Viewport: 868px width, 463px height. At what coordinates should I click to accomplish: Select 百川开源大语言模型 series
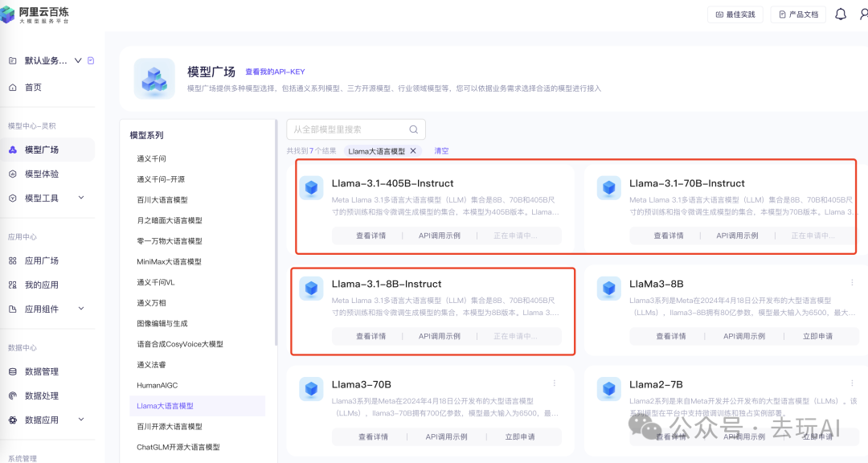click(170, 427)
